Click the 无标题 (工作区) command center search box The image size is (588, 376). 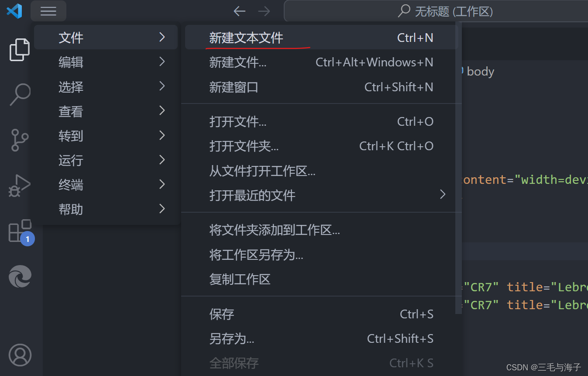tap(436, 11)
